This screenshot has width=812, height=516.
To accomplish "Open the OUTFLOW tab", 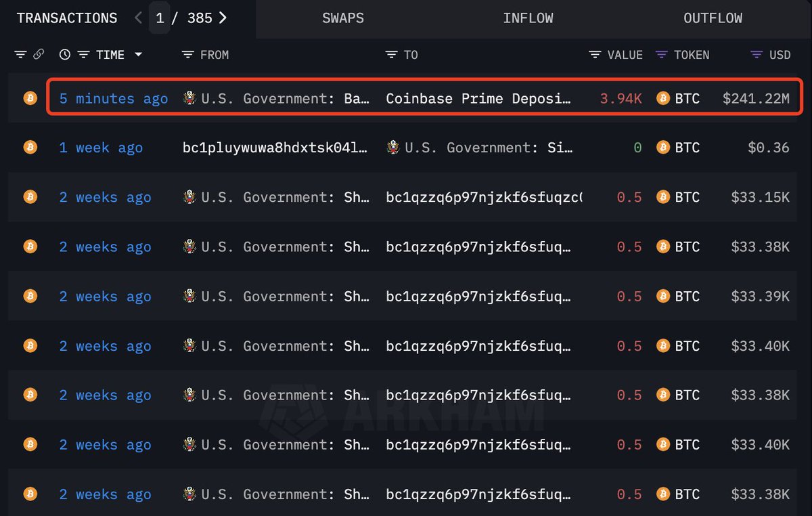I will click(713, 18).
